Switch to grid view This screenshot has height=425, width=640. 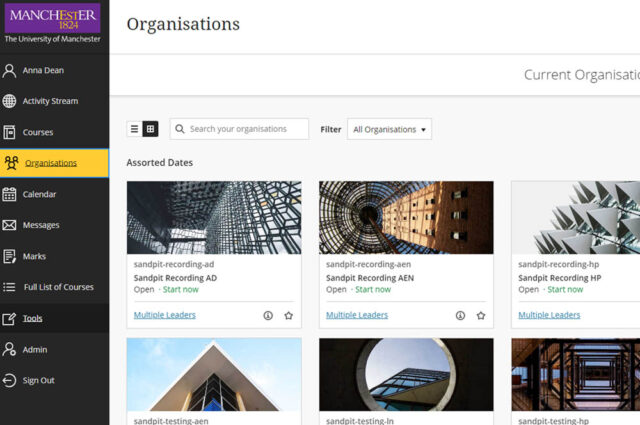(150, 129)
